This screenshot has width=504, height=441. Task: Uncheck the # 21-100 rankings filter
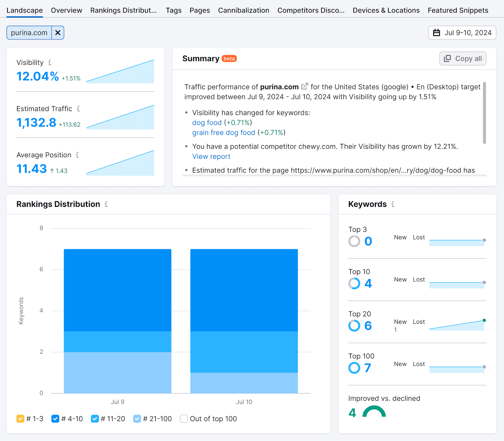pos(137,419)
